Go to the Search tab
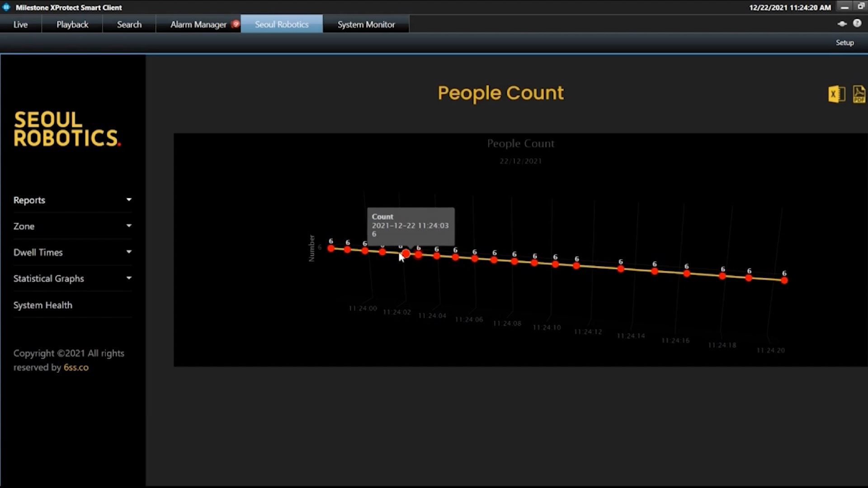The image size is (868, 488). (129, 24)
